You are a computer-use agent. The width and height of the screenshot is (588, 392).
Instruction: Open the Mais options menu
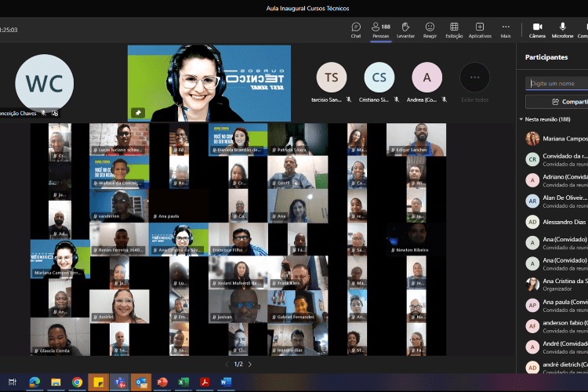click(506, 29)
